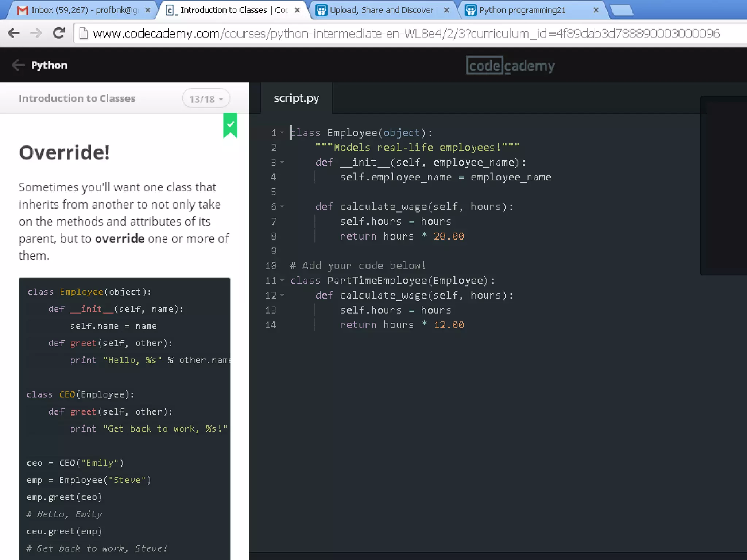The height and width of the screenshot is (560, 747).
Task: Click the Gmail favicon on Inbox tab
Action: (x=22, y=10)
